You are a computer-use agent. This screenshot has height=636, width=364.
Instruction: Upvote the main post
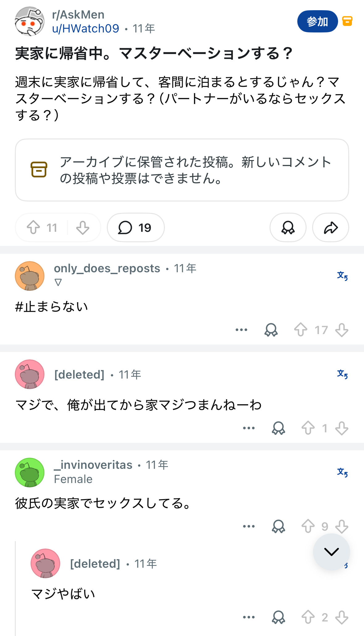[33, 227]
